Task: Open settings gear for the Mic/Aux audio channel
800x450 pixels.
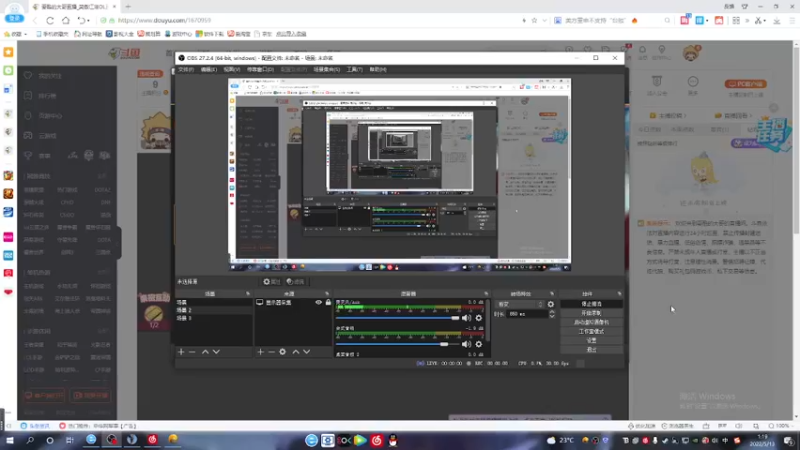Action: pyautogui.click(x=479, y=318)
